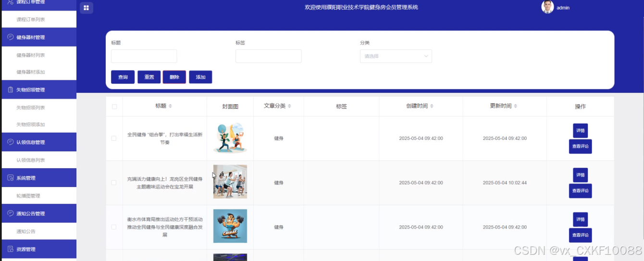This screenshot has width=644, height=261.
Task: Click the 删除 delete button
Action: coord(174,77)
